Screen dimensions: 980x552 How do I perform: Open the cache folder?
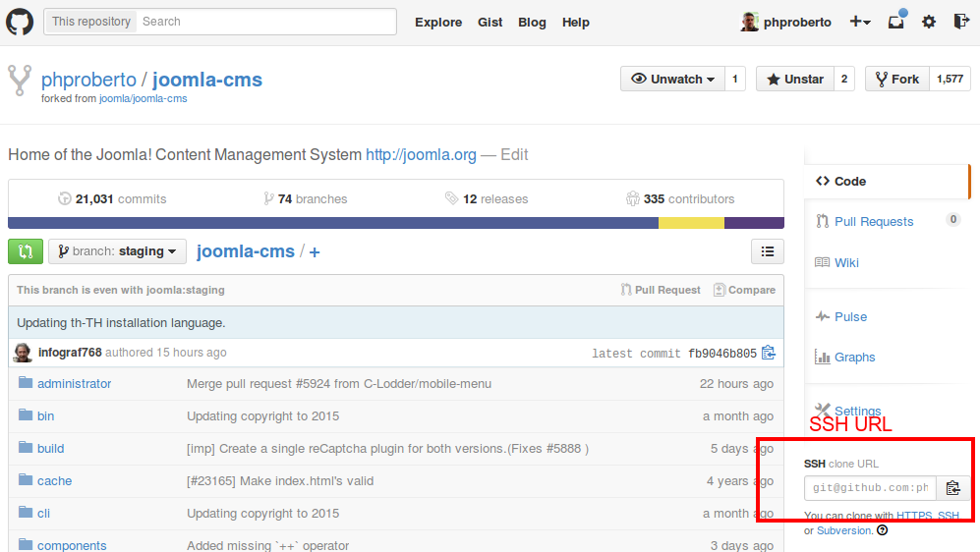point(54,481)
